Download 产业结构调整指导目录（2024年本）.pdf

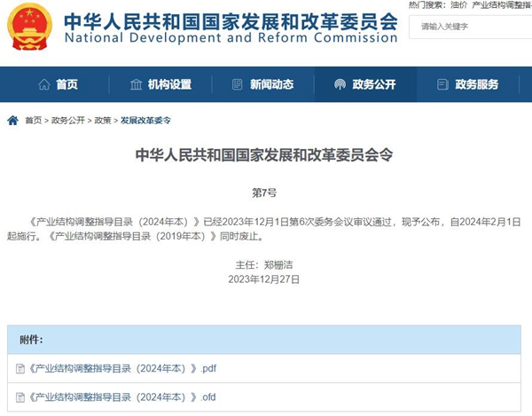tap(122, 368)
